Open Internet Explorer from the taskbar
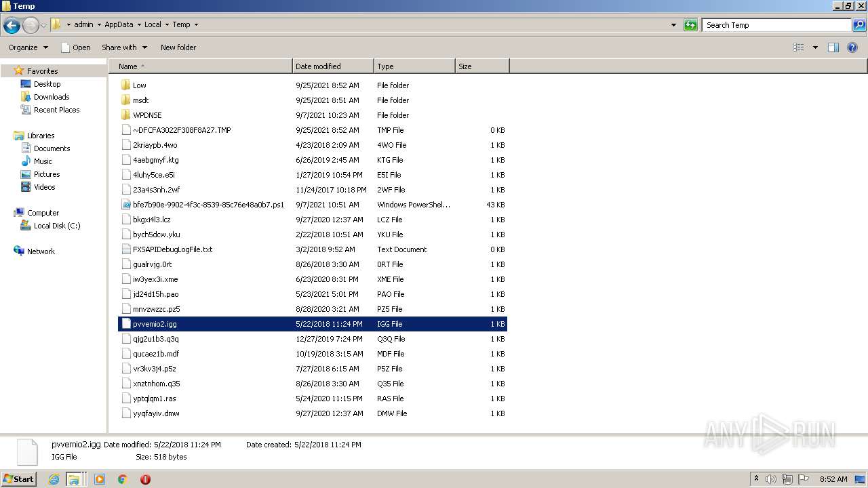Image resolution: width=868 pixels, height=488 pixels. (54, 479)
